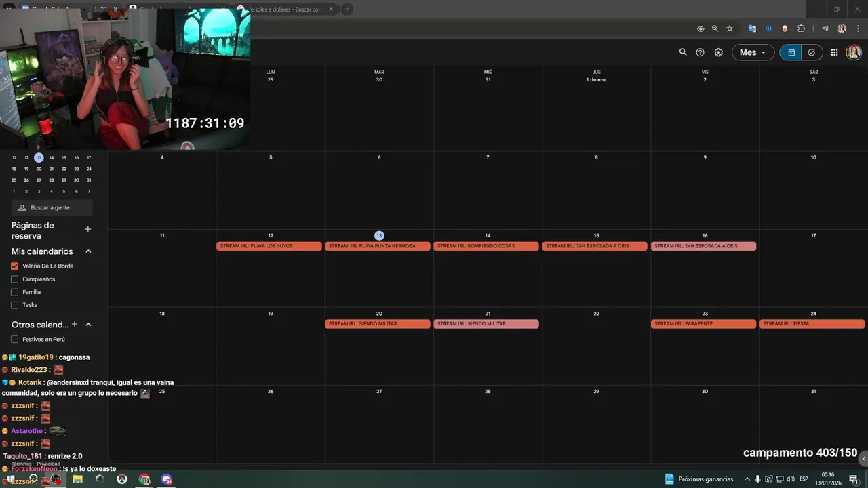Open the Google account avatar in Calendar
Image resolution: width=868 pixels, height=488 pixels.
coord(854,52)
